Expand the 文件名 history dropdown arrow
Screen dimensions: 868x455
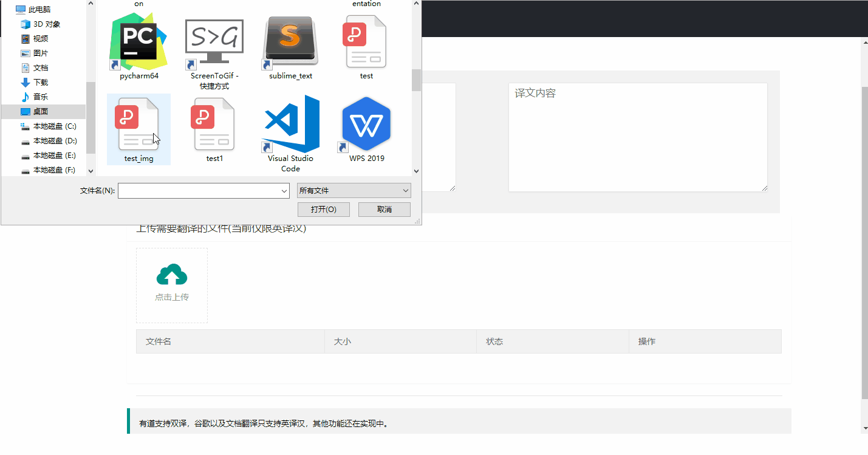pyautogui.click(x=284, y=191)
